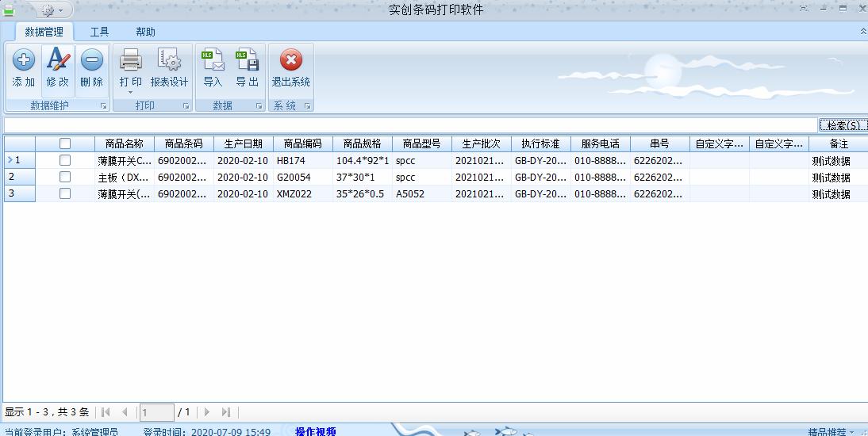Viewport: 868px width, 436px height.
Task: Click the 检索(S) search button
Action: (x=843, y=125)
